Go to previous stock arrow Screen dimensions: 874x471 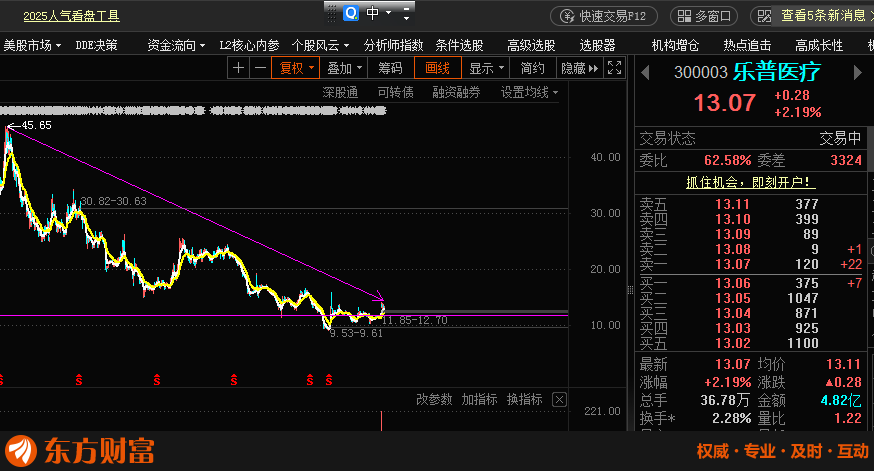(x=645, y=72)
